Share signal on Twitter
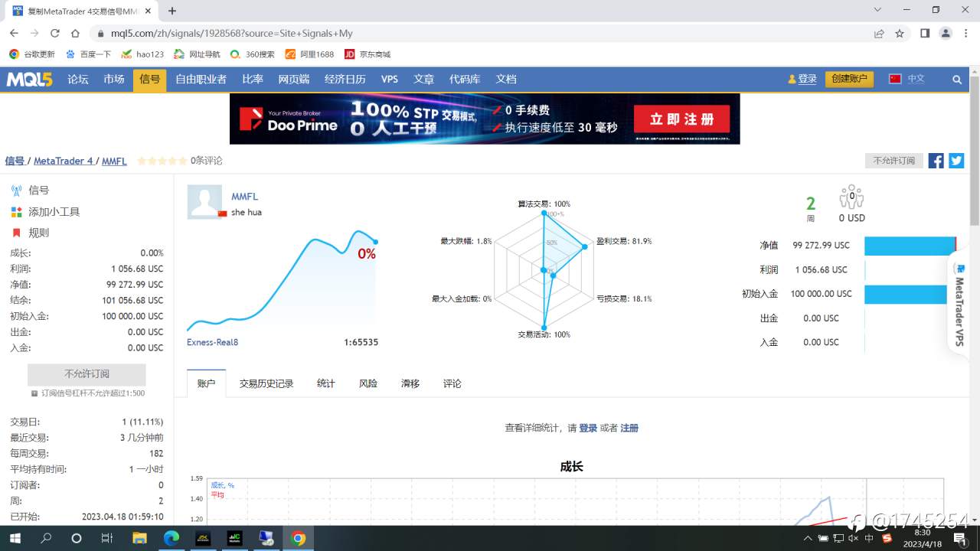This screenshot has width=980, height=551. click(956, 161)
